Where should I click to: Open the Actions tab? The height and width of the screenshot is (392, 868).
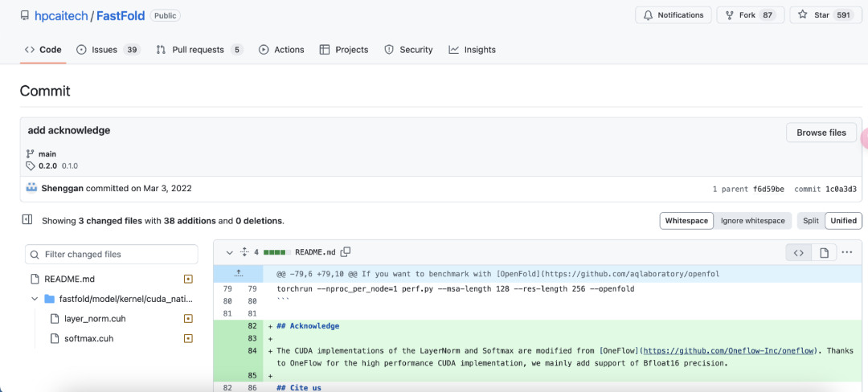click(x=281, y=50)
